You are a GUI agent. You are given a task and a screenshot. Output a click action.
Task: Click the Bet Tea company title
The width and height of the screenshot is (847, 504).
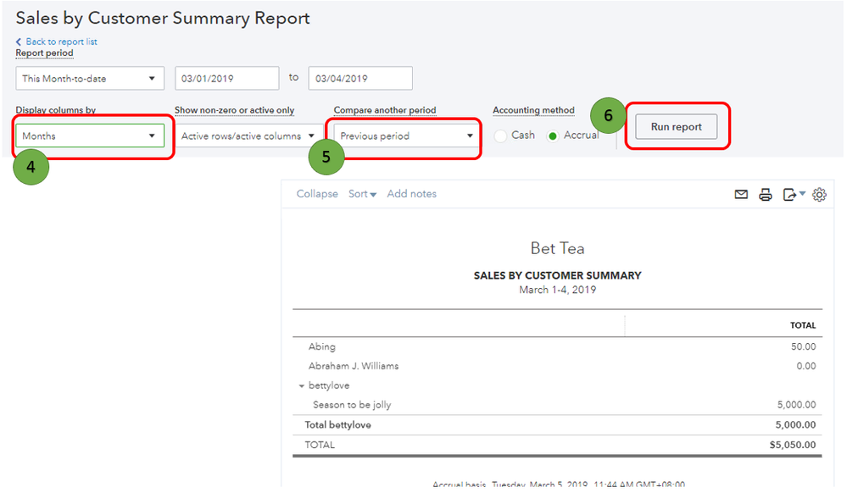[558, 248]
